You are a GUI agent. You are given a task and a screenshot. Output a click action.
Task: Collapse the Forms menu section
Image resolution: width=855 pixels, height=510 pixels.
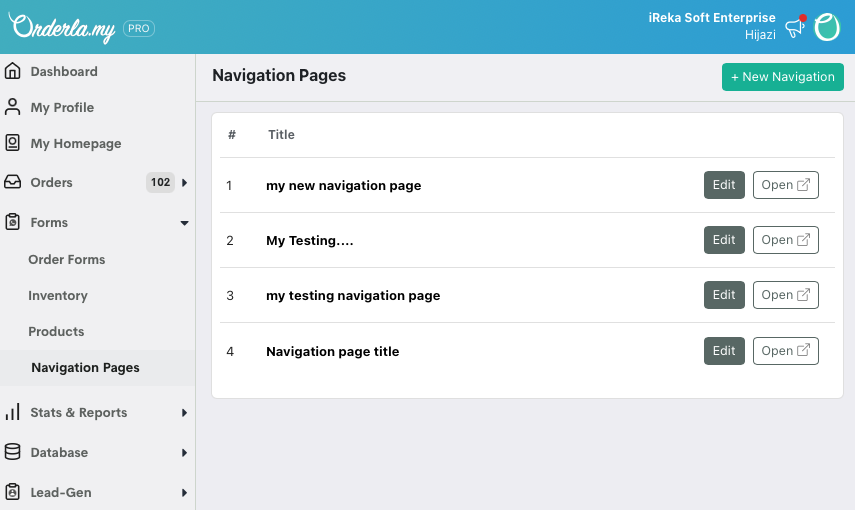tap(184, 223)
